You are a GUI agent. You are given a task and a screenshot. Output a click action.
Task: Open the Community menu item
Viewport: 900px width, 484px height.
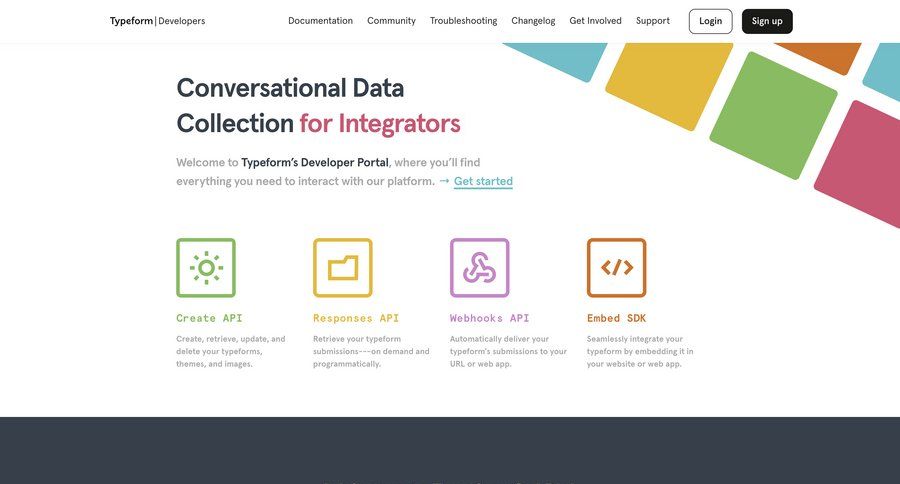[391, 21]
